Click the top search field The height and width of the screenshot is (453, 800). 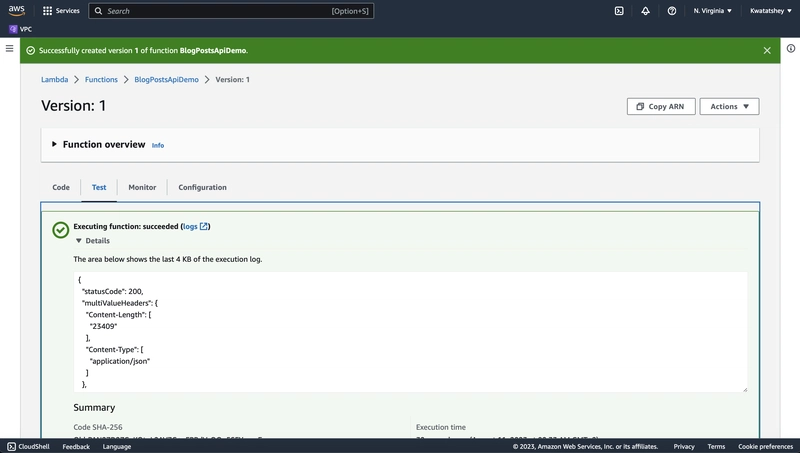pos(231,11)
